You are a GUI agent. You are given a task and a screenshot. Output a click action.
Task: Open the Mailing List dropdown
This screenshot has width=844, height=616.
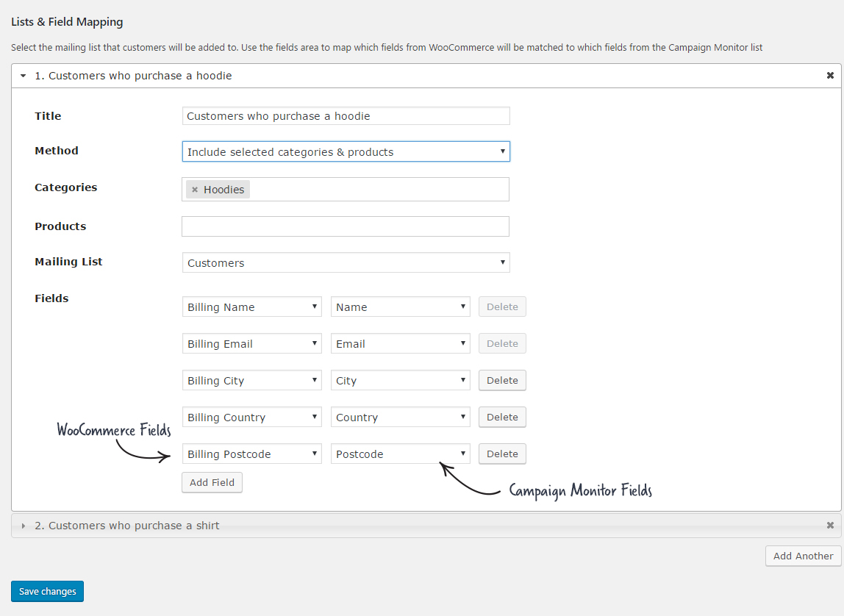[346, 262]
